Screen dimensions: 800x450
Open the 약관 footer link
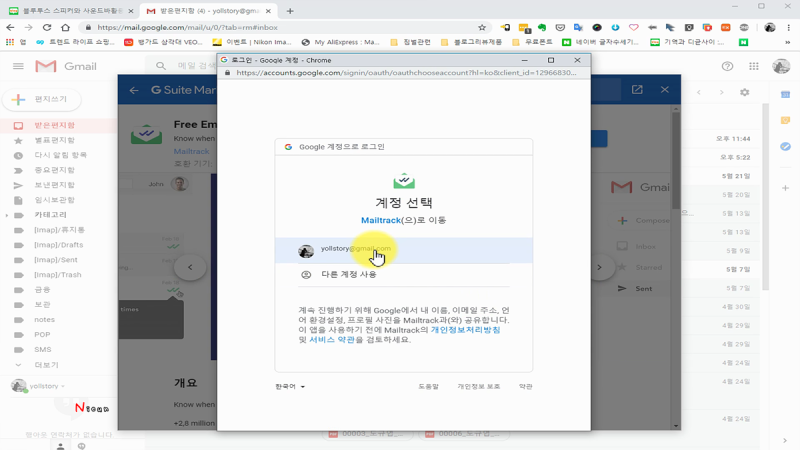525,386
